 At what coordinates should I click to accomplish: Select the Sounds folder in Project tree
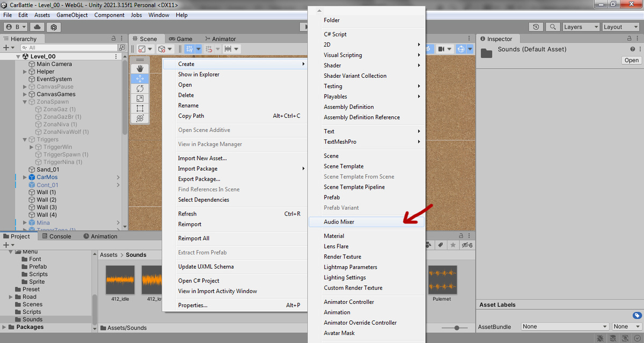coord(32,319)
